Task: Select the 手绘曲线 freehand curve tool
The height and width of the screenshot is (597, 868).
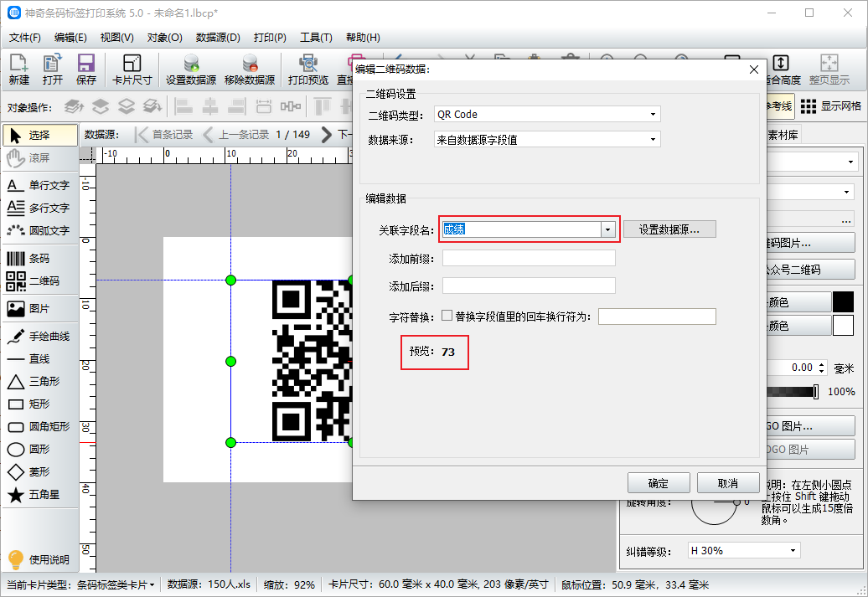Action: click(40, 337)
